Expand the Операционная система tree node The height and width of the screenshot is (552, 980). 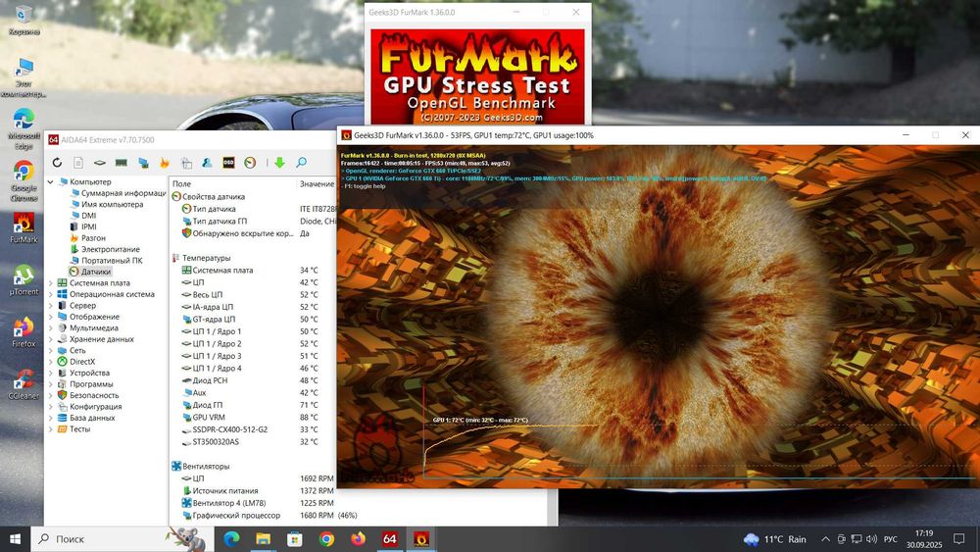pos(51,294)
